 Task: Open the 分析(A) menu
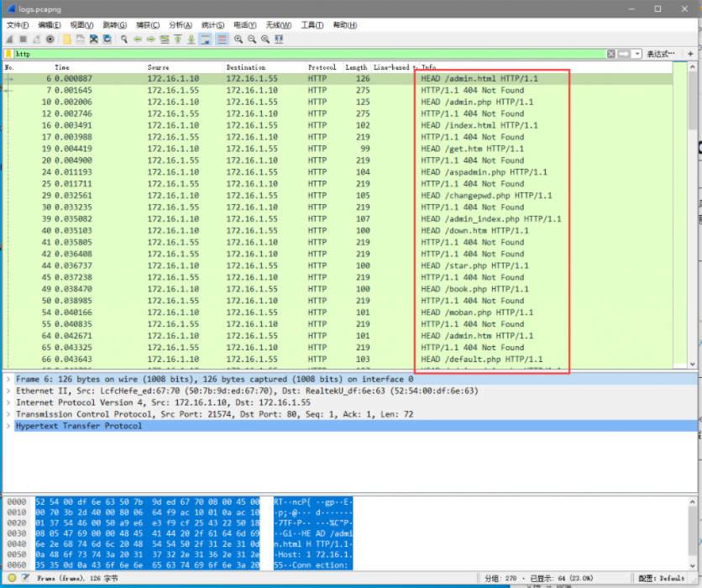181,25
